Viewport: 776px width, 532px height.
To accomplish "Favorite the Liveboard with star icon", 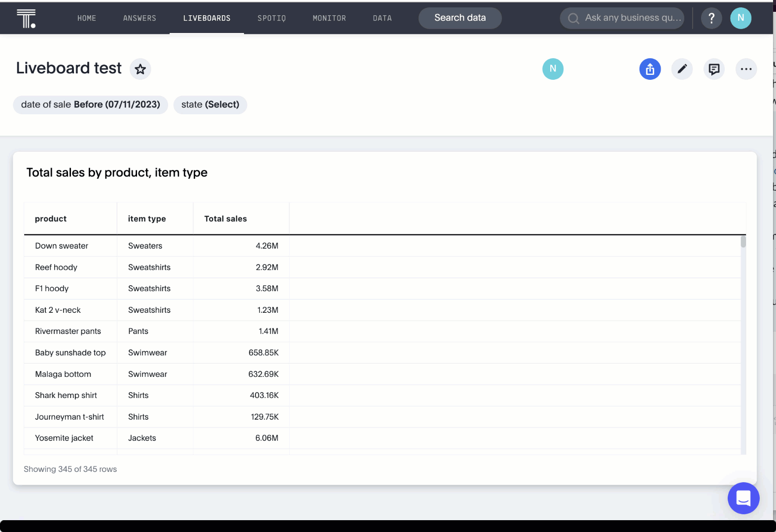I will coord(141,69).
